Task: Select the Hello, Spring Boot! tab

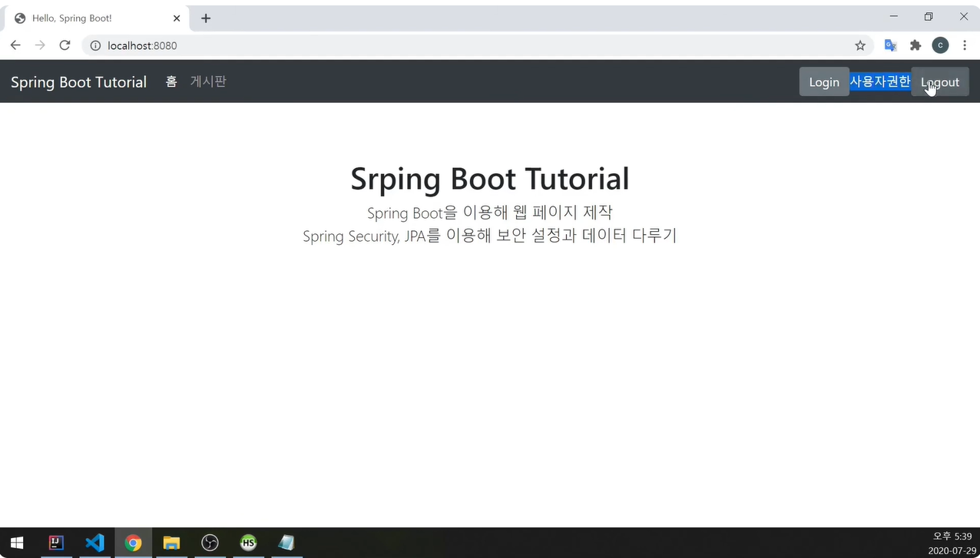Action: (96, 18)
